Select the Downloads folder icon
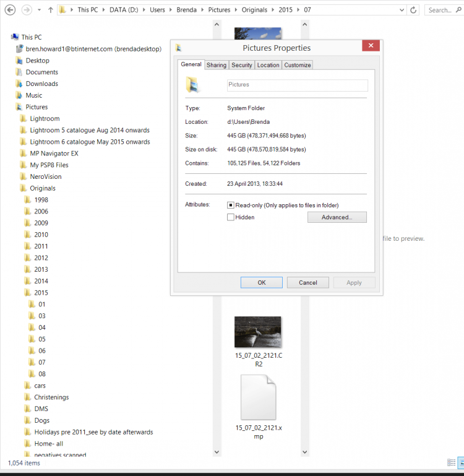464x476 pixels. click(19, 84)
